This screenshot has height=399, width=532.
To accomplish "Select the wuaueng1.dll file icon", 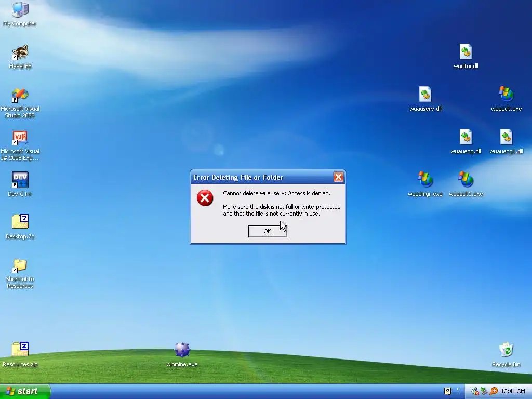I will click(506, 141).
